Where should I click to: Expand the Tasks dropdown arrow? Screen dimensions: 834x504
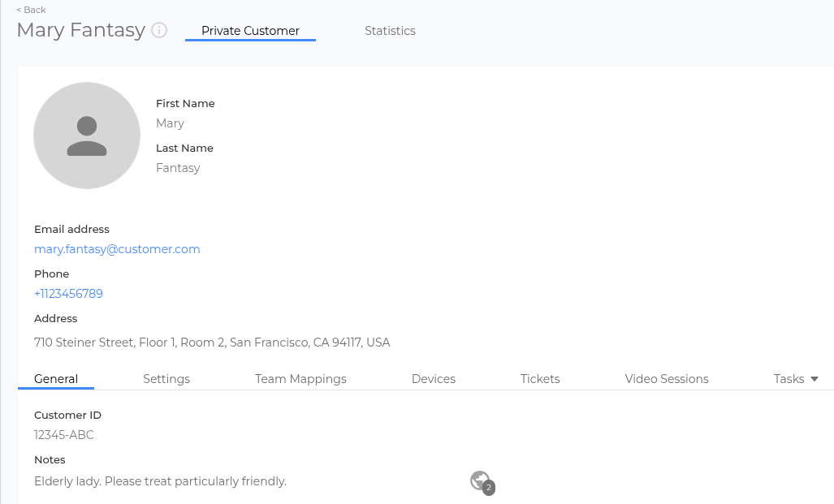point(815,379)
